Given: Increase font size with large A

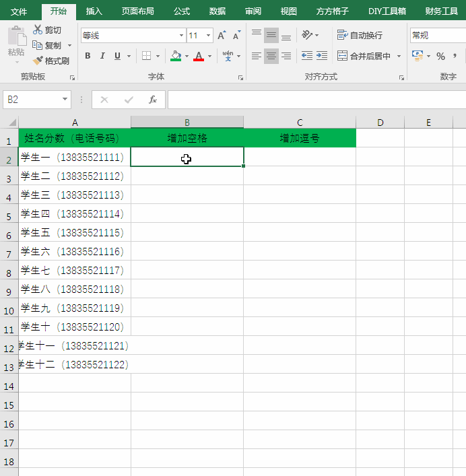Looking at the screenshot, I should [x=222, y=36].
